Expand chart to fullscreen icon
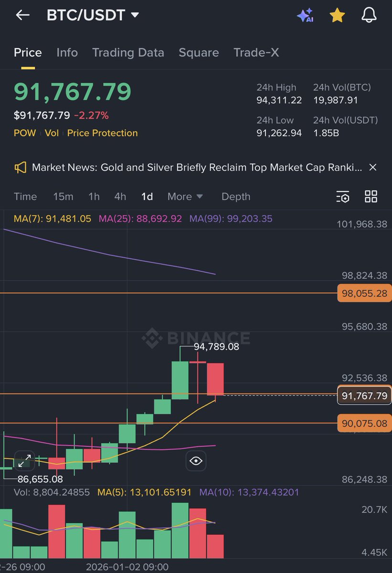392x573 pixels. pos(24,461)
